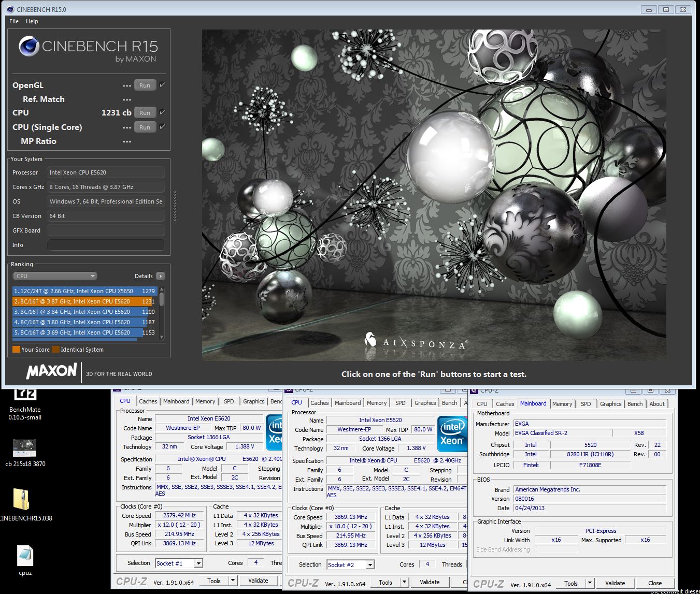Screen dimensions: 700x594
Task: Click the ranking list scroll-up arrow
Action: tap(162, 289)
